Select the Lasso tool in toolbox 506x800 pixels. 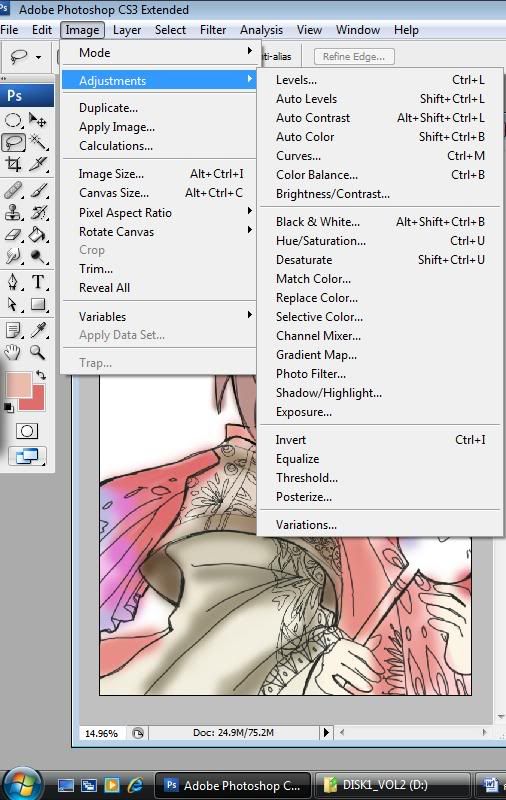point(13,142)
